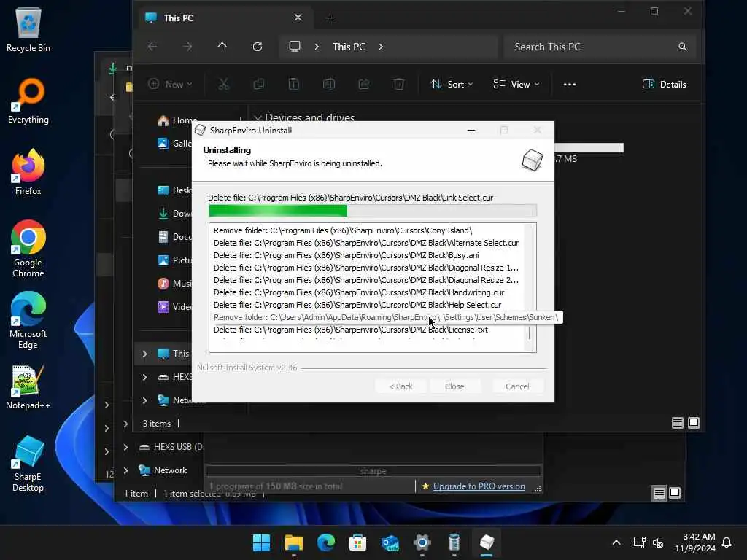The width and height of the screenshot is (747, 560).
Task: Click the Copy icon in Explorer toolbar
Action: click(x=259, y=85)
